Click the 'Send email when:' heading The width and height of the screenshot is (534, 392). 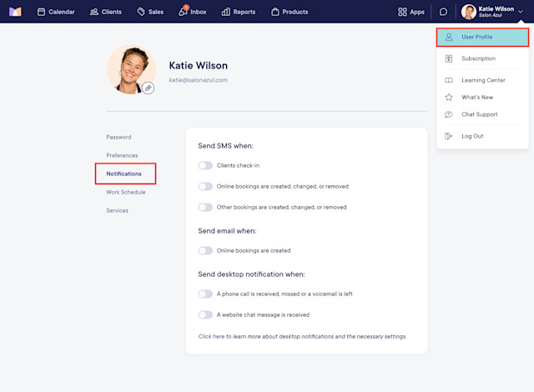227,231
